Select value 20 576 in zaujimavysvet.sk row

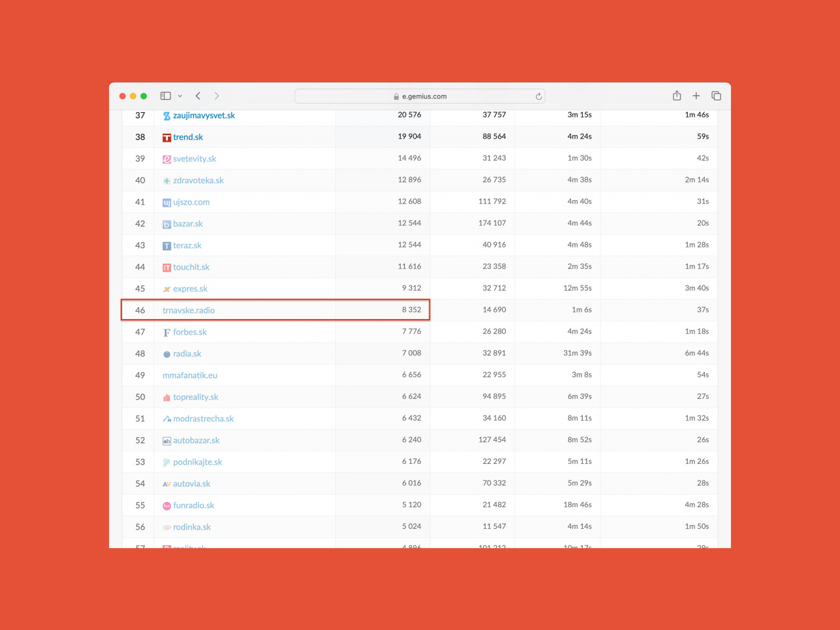point(409,115)
